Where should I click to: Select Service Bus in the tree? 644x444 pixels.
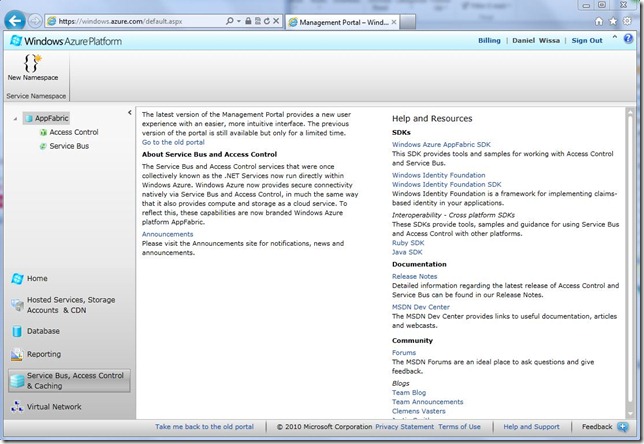[x=69, y=146]
